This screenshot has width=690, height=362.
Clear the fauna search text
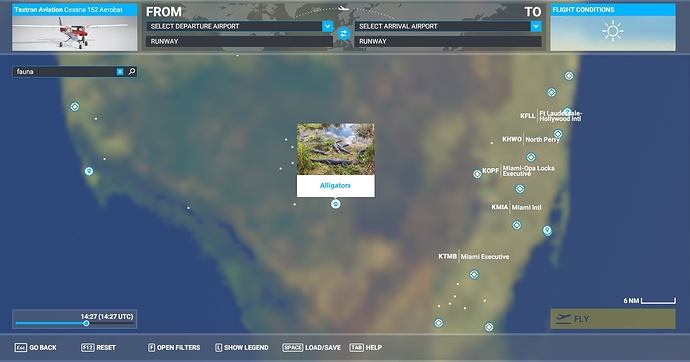(120, 72)
